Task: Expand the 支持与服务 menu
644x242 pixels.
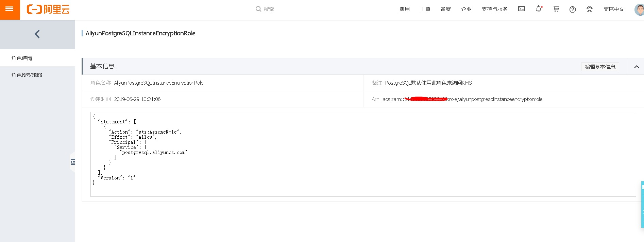Action: click(494, 9)
